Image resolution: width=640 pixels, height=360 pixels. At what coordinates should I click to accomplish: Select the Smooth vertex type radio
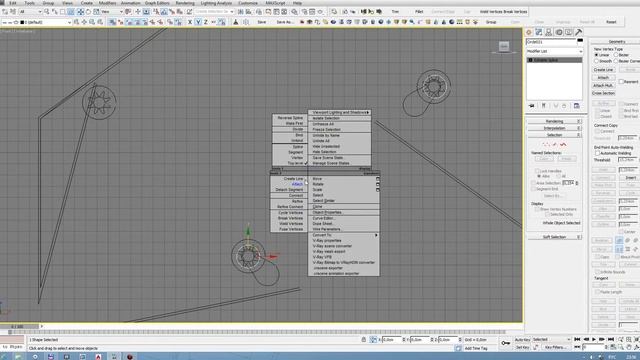point(596,61)
